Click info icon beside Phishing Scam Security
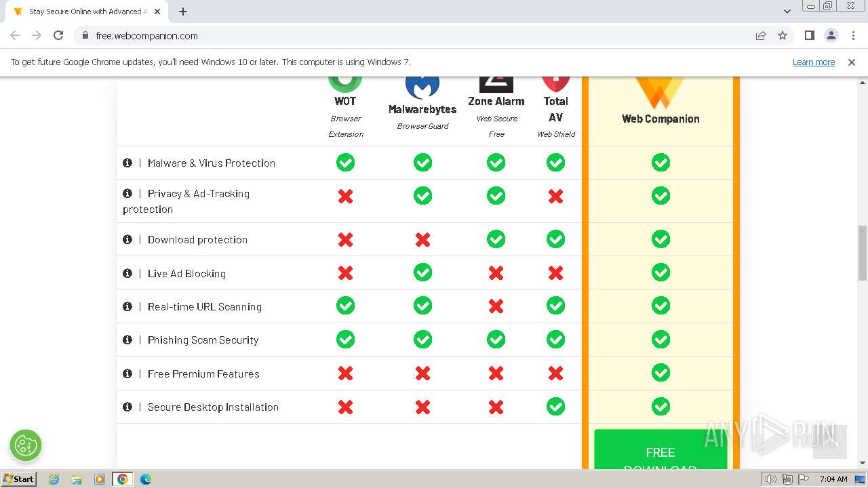868x488 pixels. pyautogui.click(x=127, y=340)
